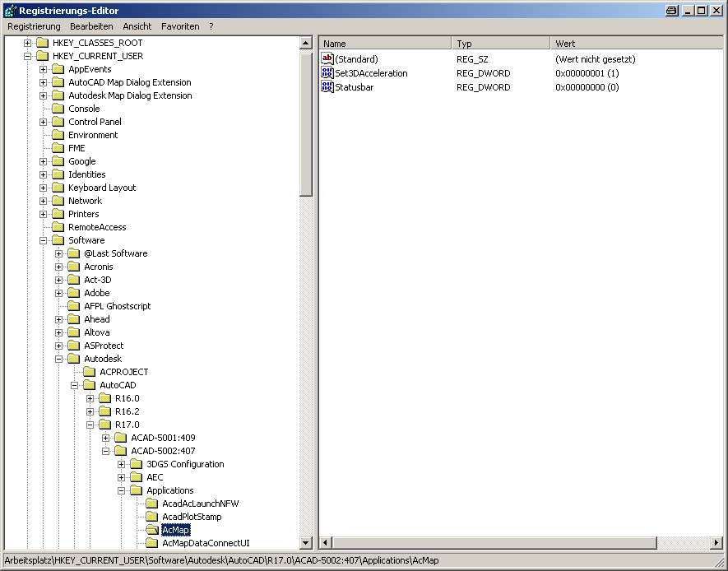
Task: Click the HKEY_CLASSES_ROOT folder icon
Action: point(43,43)
